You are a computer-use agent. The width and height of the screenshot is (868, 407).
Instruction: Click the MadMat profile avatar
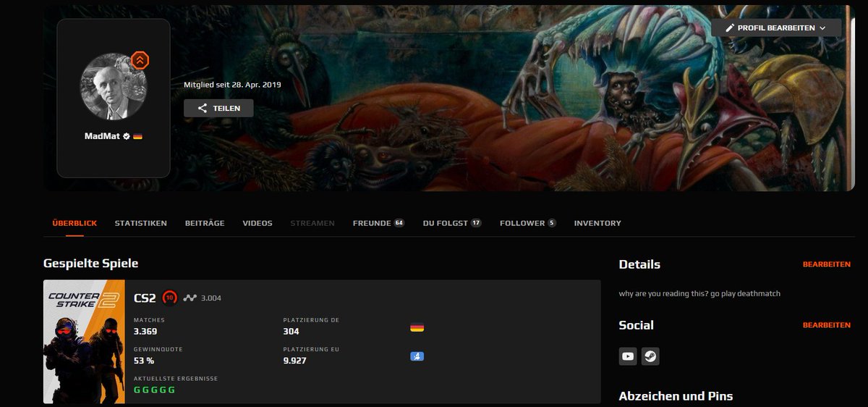tap(114, 86)
